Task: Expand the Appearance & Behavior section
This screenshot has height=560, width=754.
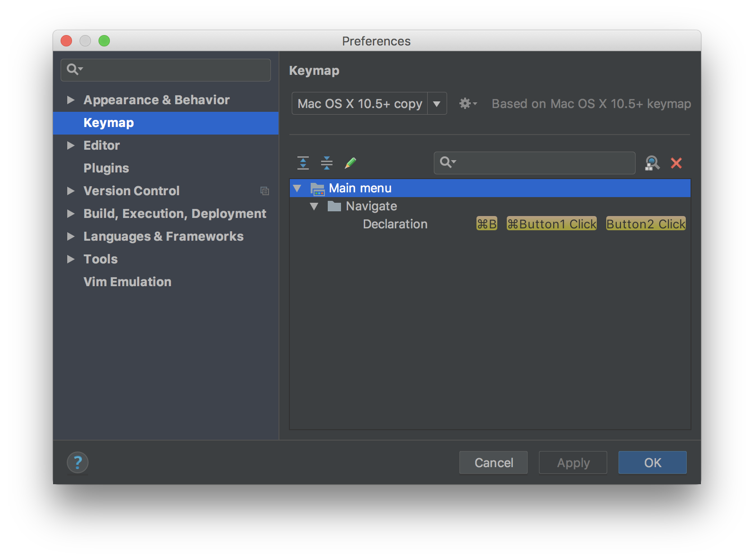Action: [x=71, y=100]
